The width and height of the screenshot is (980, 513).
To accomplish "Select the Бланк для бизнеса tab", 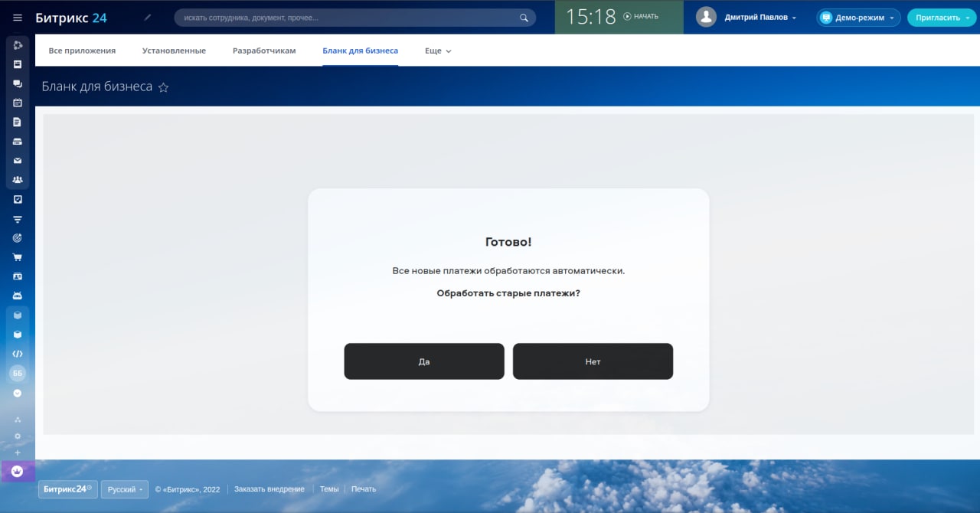I will tap(360, 51).
